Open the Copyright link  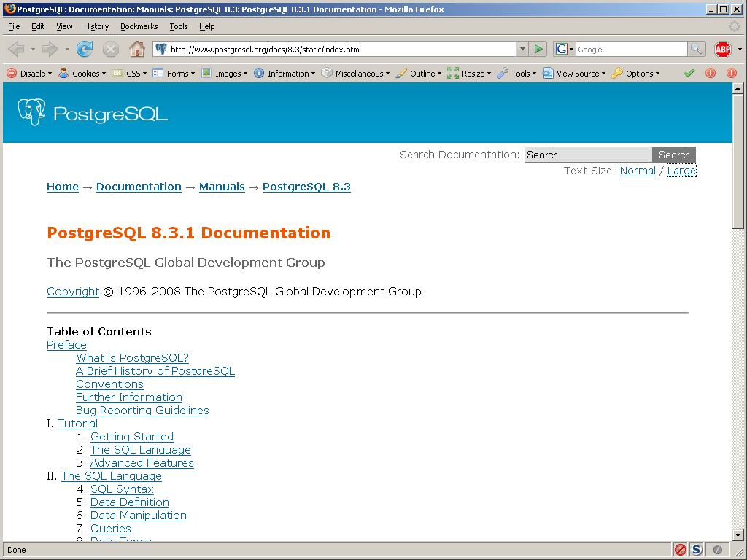[x=73, y=292]
